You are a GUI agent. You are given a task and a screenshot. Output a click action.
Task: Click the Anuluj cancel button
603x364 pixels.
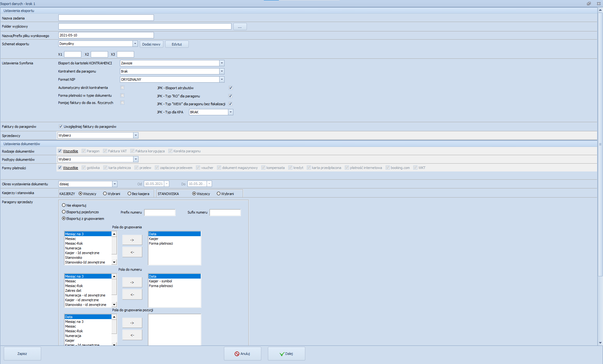[242, 354]
